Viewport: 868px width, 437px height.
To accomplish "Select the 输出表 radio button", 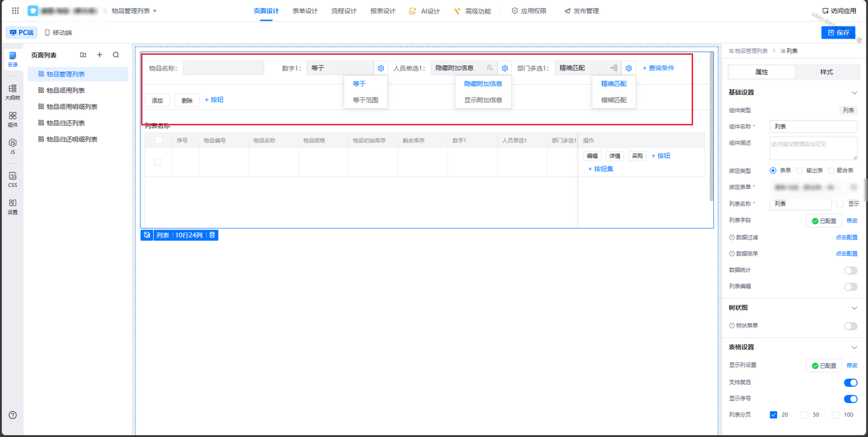I will click(800, 170).
